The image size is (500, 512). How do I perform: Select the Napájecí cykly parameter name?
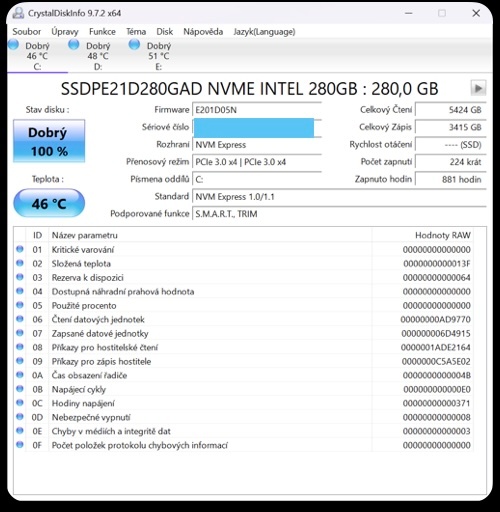79,389
